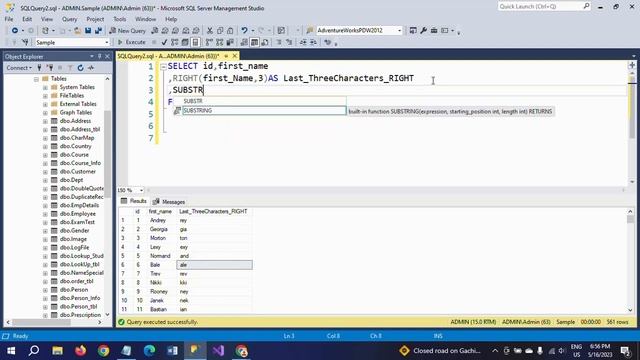Pin the Object Explorer panel
640x360 pixels.
click(100, 56)
